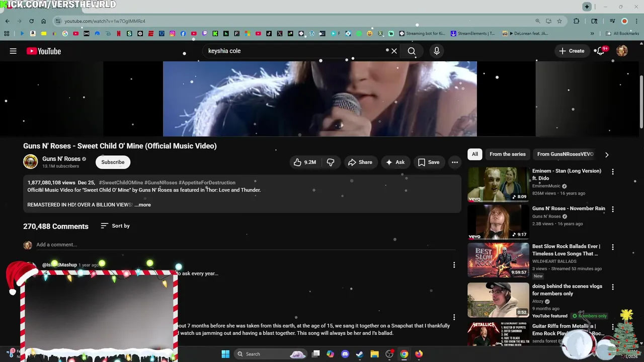The width and height of the screenshot is (644, 362).
Task: Go to browser home page
Action: pos(43,21)
